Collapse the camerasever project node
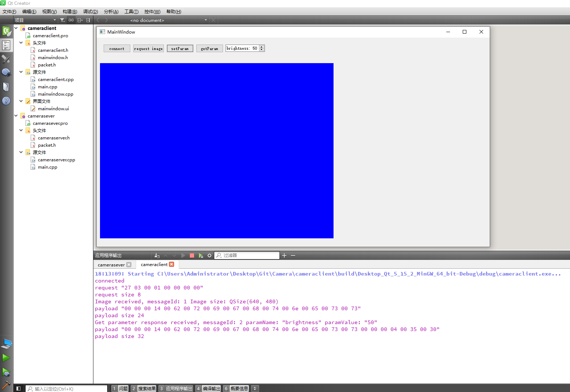 pos(16,116)
